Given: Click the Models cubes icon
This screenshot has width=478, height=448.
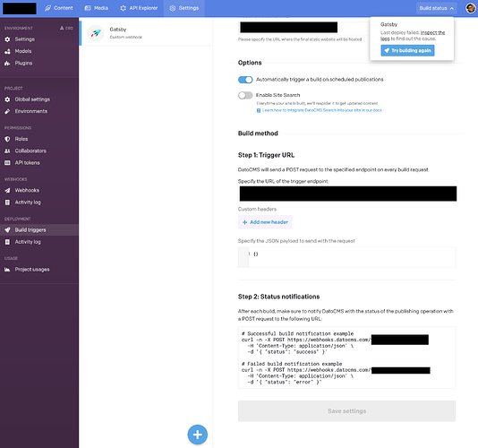Looking at the screenshot, I should (7, 51).
